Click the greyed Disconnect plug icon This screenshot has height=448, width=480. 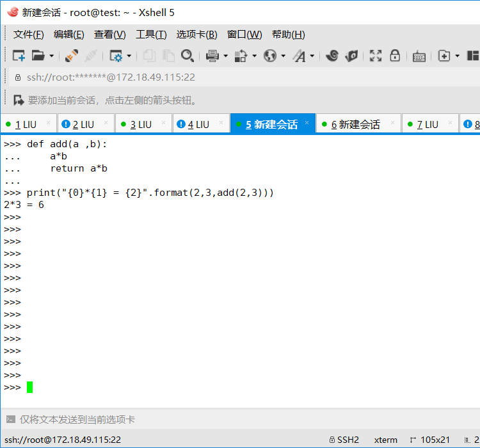(x=91, y=56)
